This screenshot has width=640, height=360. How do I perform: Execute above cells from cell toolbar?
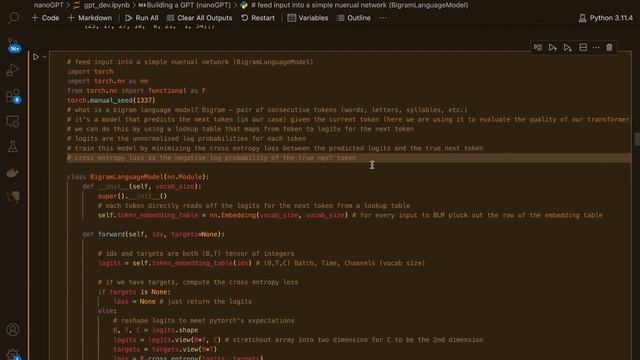click(x=553, y=48)
